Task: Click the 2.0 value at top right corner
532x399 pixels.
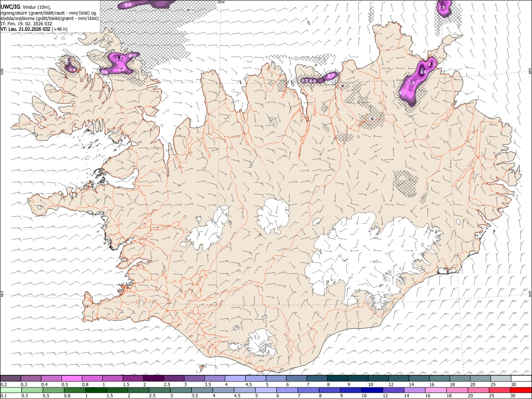Action: [x=442, y=7]
